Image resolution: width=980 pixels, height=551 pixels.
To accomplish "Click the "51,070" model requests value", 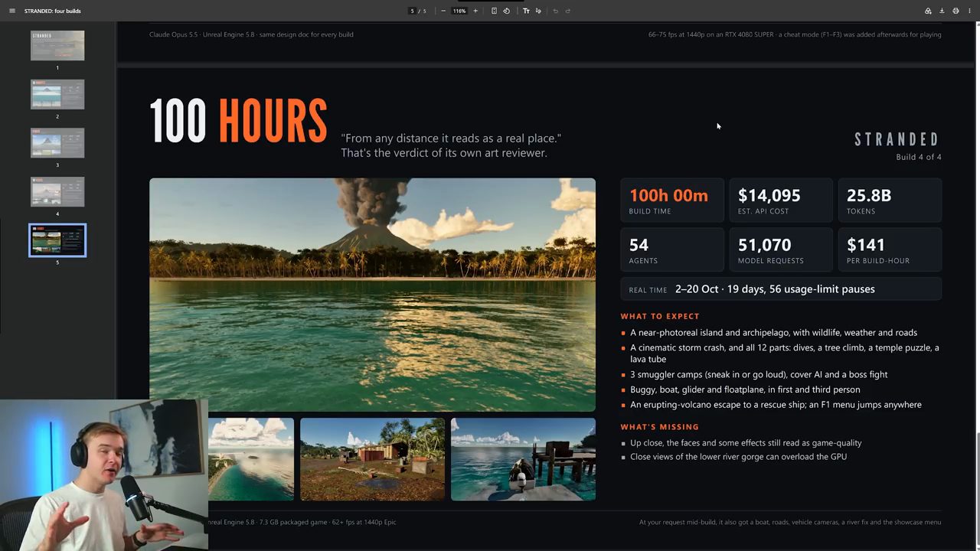I will point(764,245).
